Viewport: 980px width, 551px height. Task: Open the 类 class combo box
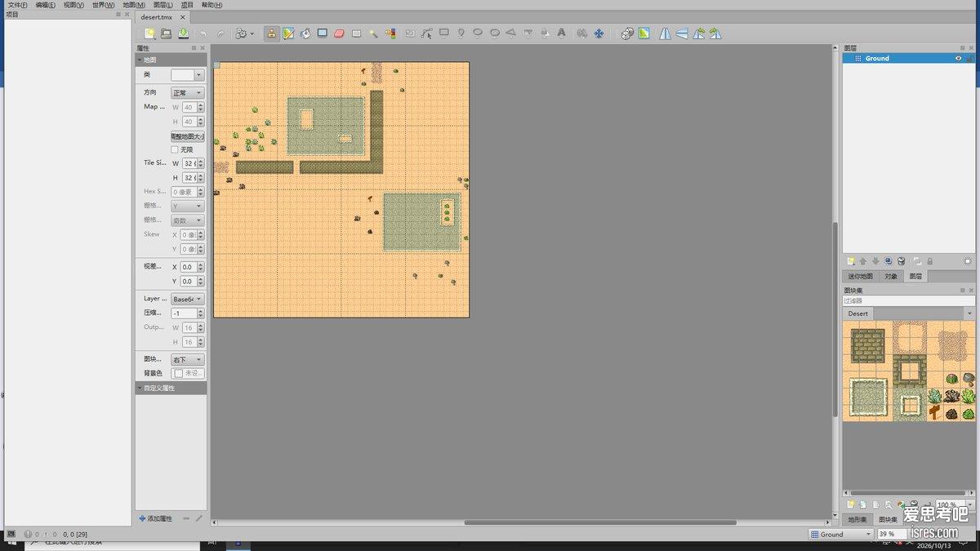187,74
